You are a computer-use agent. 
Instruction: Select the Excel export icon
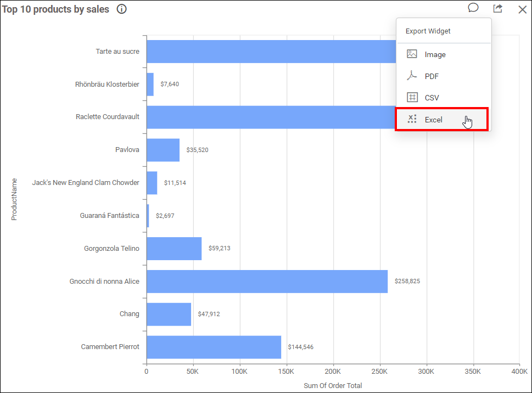[412, 119]
